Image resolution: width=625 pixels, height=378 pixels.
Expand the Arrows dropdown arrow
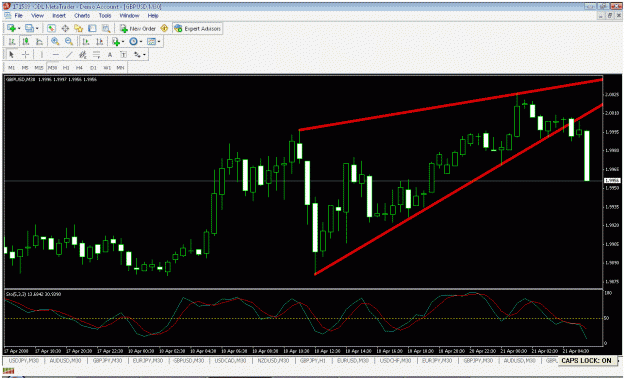pos(145,55)
